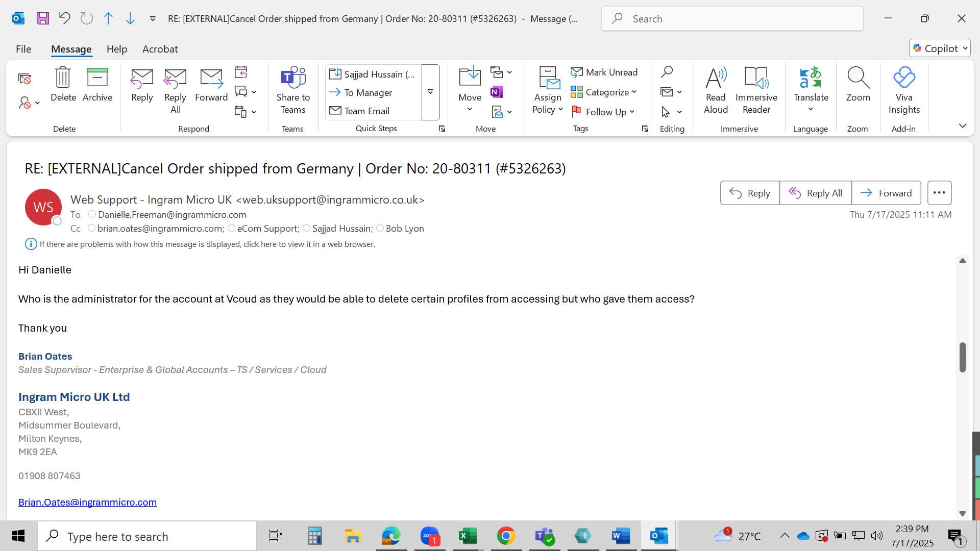Send to OneNote icon
980x551 pixels.
[497, 92]
